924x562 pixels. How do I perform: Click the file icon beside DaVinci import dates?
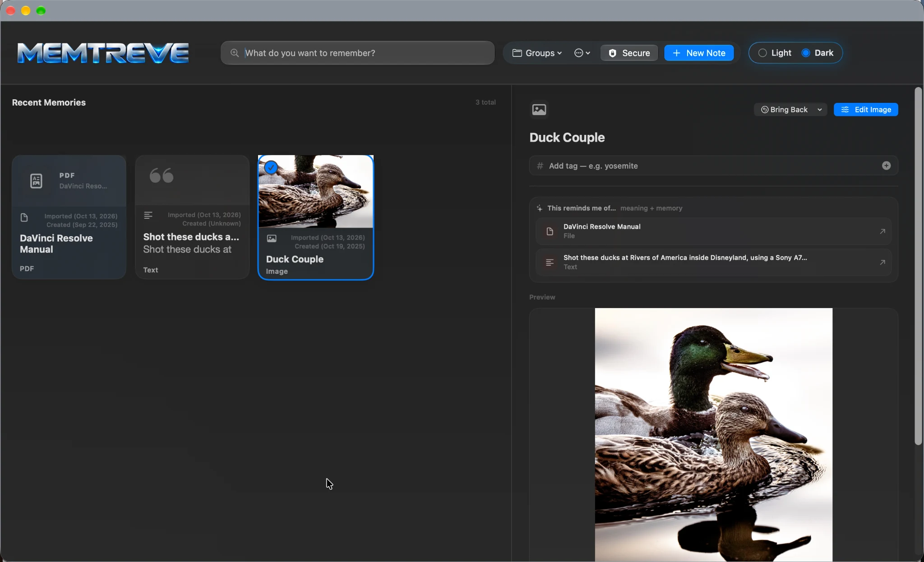(24, 218)
